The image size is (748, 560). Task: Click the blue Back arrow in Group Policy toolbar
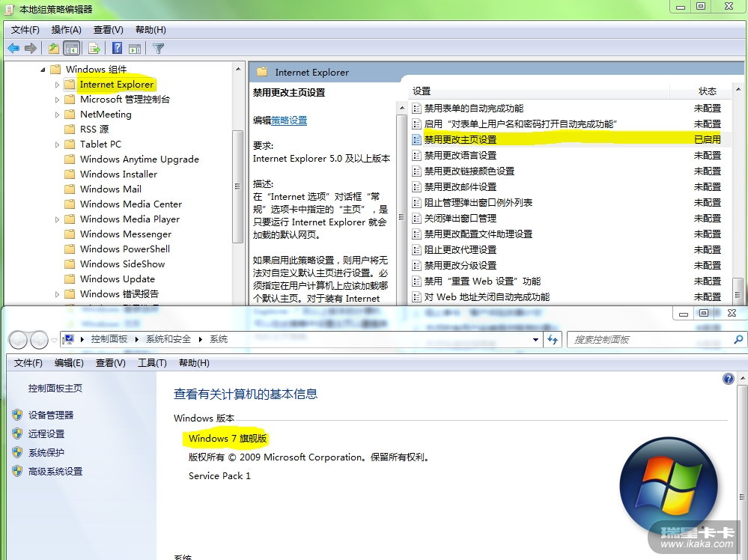pyautogui.click(x=13, y=48)
